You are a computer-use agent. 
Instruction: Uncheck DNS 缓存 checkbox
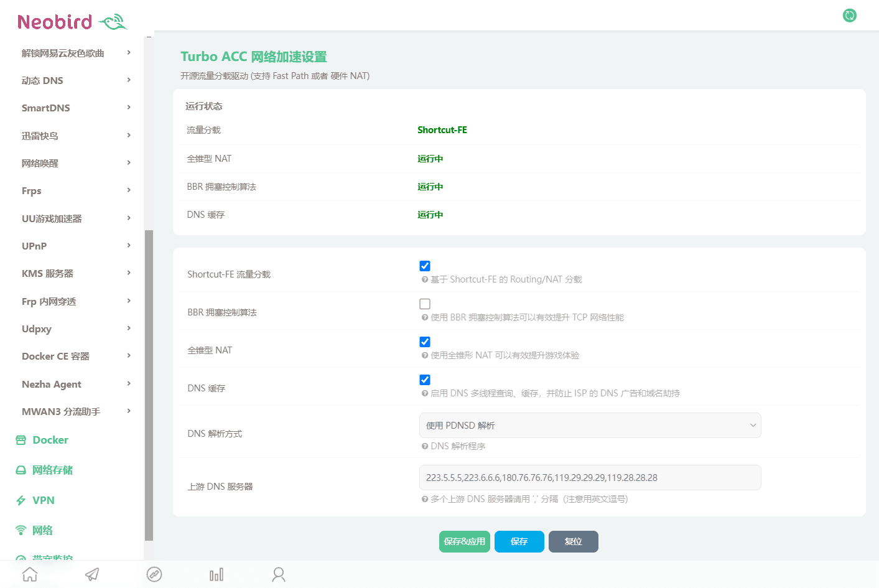tap(425, 380)
